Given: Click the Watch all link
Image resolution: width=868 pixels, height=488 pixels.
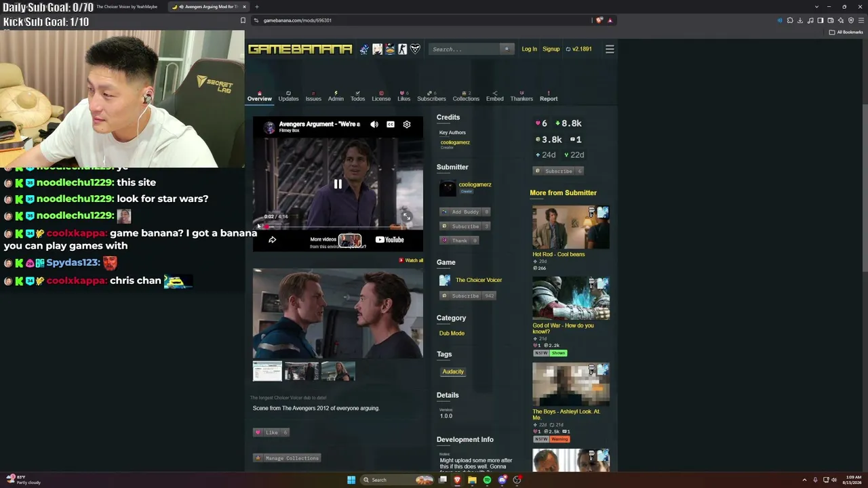Looking at the screenshot, I should [411, 260].
